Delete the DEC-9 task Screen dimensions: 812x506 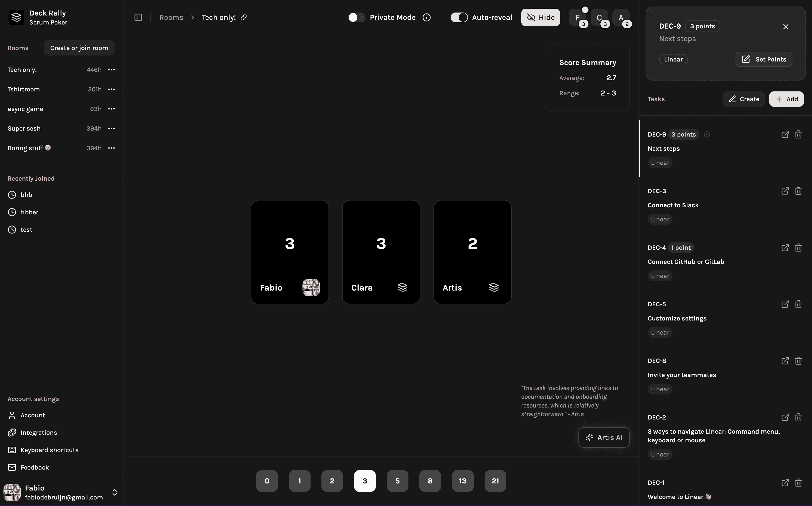[x=798, y=135]
